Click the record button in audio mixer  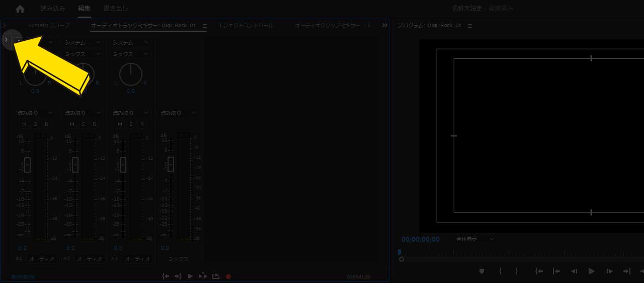pos(228,276)
